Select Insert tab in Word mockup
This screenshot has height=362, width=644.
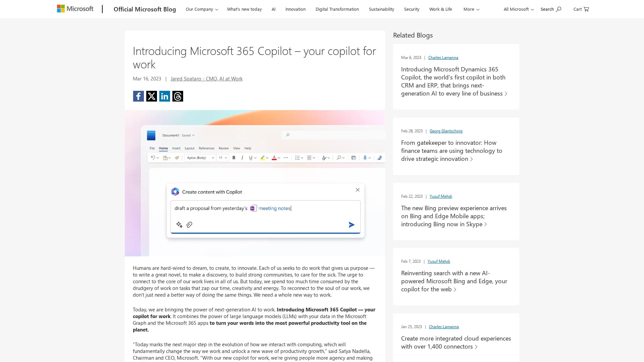tap(176, 148)
